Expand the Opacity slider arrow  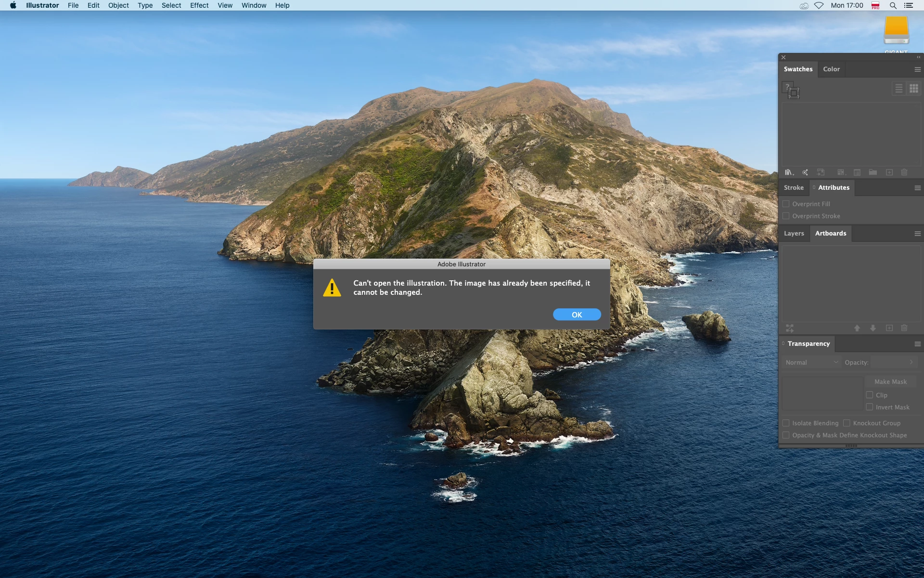click(x=911, y=362)
